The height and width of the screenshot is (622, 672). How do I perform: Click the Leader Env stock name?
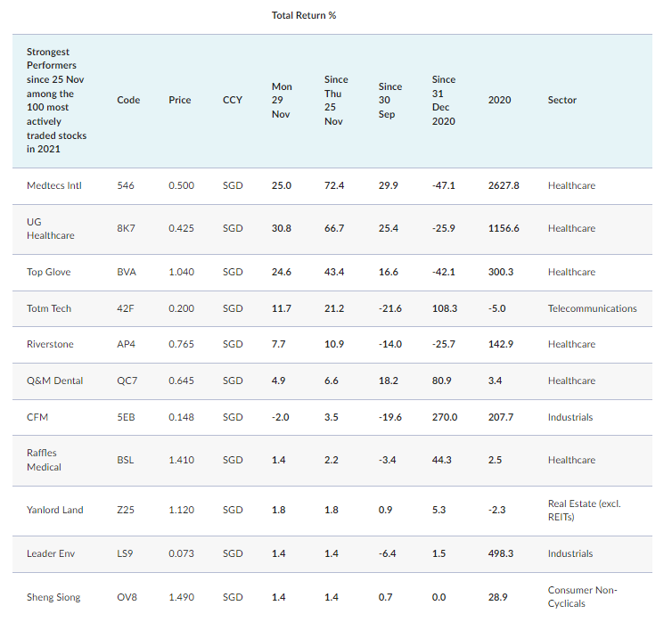[52, 553]
